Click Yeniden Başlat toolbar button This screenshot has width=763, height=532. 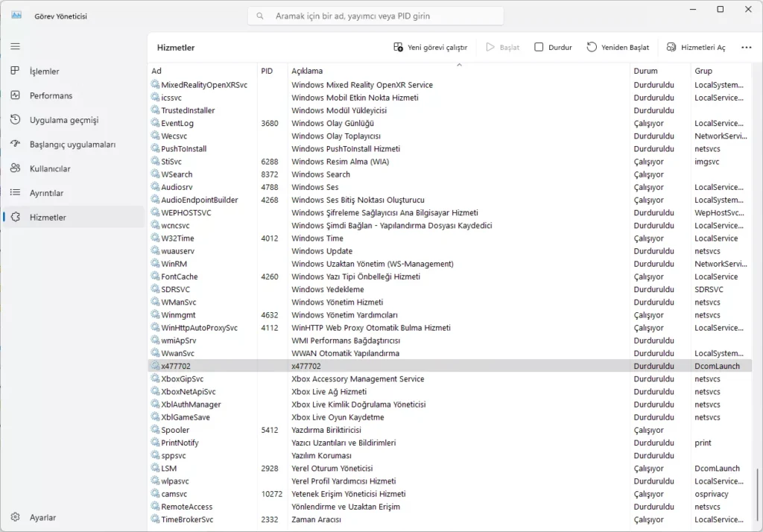[x=618, y=48]
